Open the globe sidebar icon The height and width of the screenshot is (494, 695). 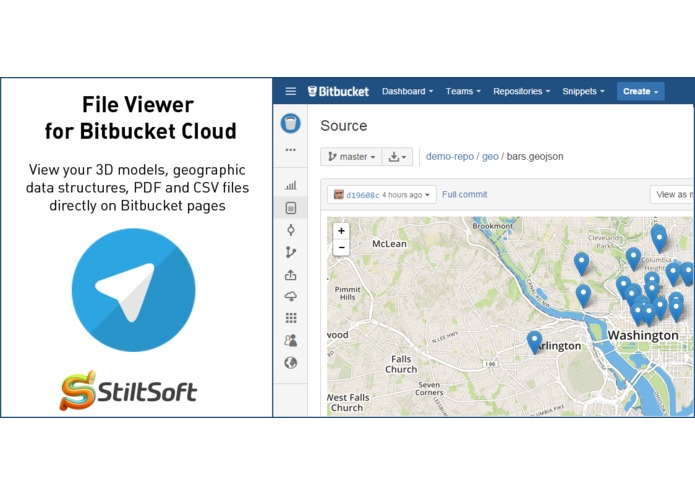pyautogui.click(x=291, y=363)
